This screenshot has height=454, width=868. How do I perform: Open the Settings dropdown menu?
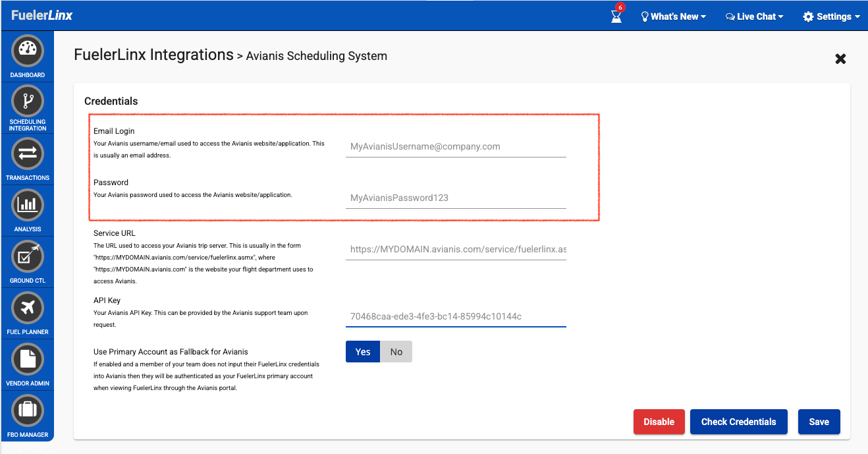tap(831, 16)
